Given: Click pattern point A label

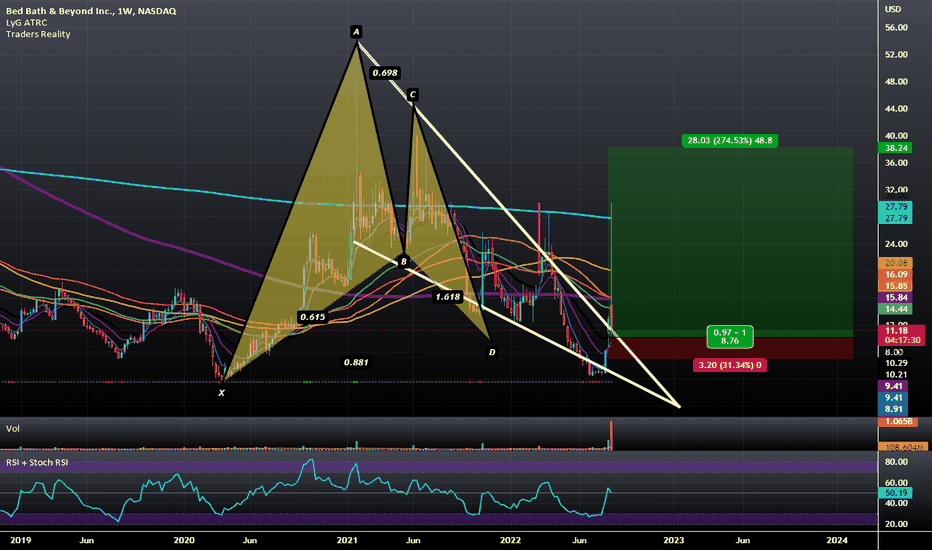Looking at the screenshot, I should coord(356,32).
